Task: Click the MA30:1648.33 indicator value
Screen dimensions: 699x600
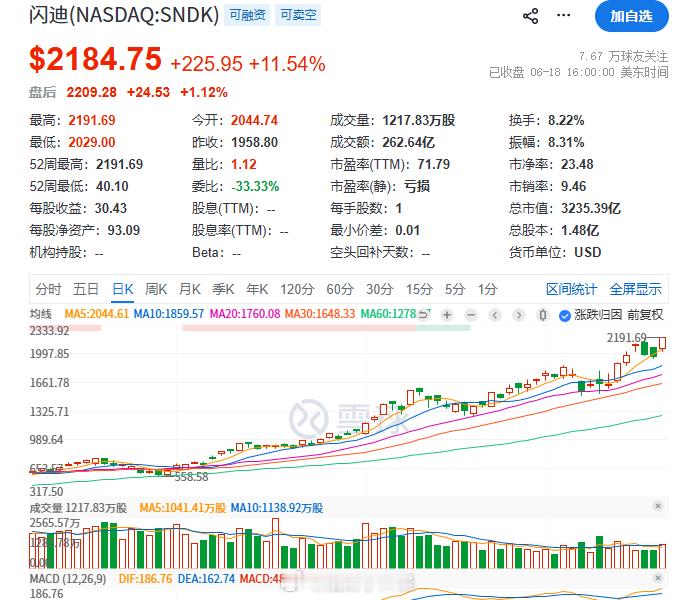Action: click(x=320, y=314)
